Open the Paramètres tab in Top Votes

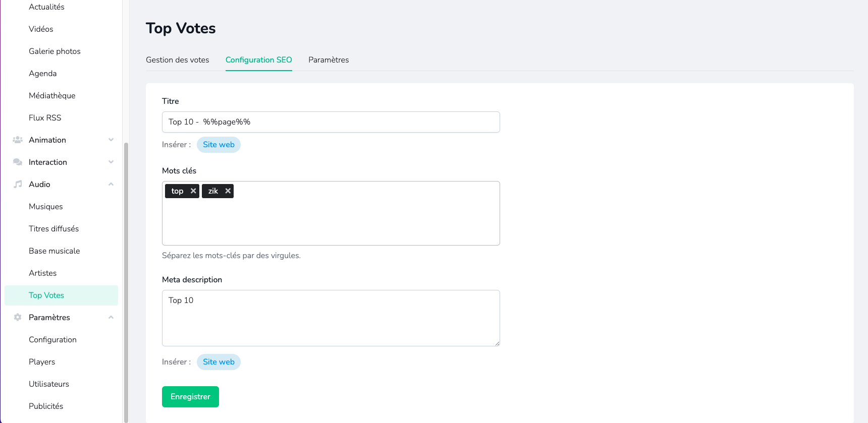point(329,60)
